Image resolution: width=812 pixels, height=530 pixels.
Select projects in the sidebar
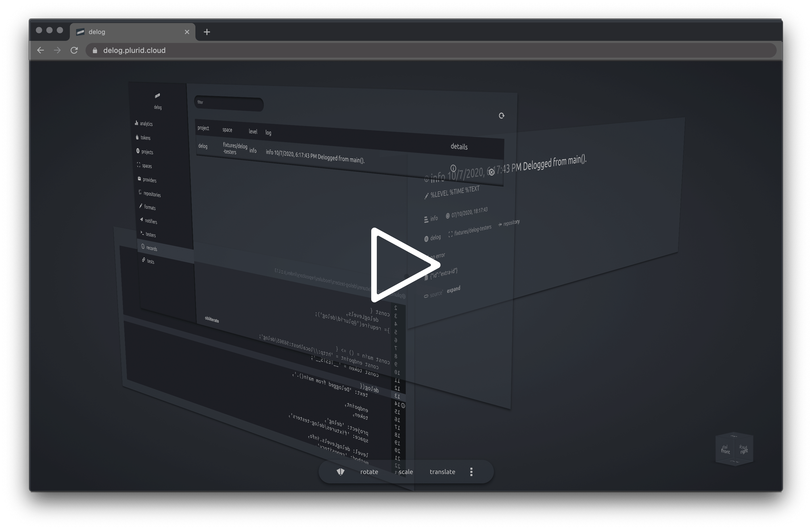147,152
